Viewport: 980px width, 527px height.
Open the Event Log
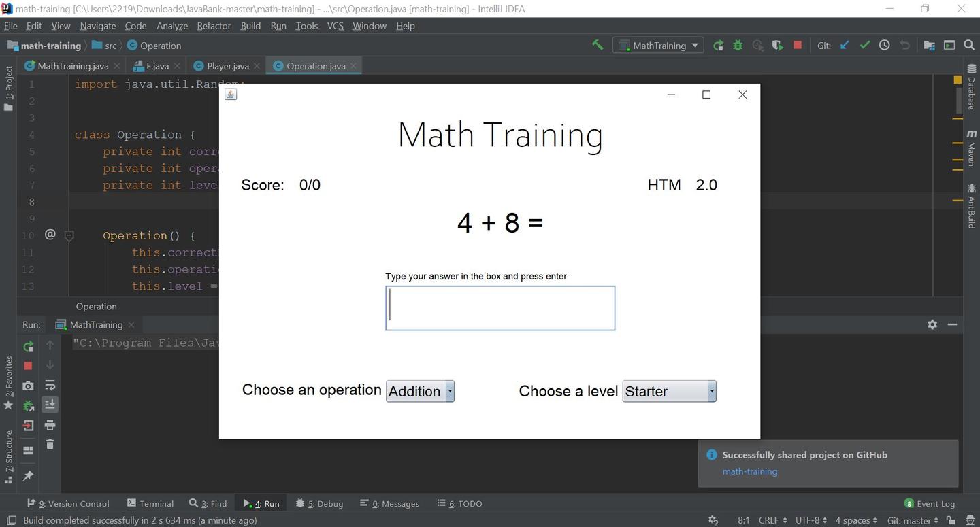(x=929, y=504)
